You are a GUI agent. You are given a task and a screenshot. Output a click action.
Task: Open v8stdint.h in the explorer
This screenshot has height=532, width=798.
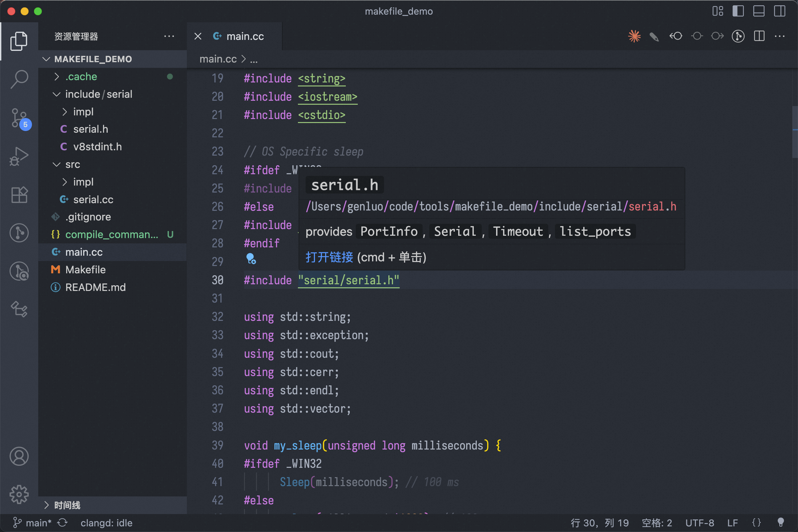point(112,147)
